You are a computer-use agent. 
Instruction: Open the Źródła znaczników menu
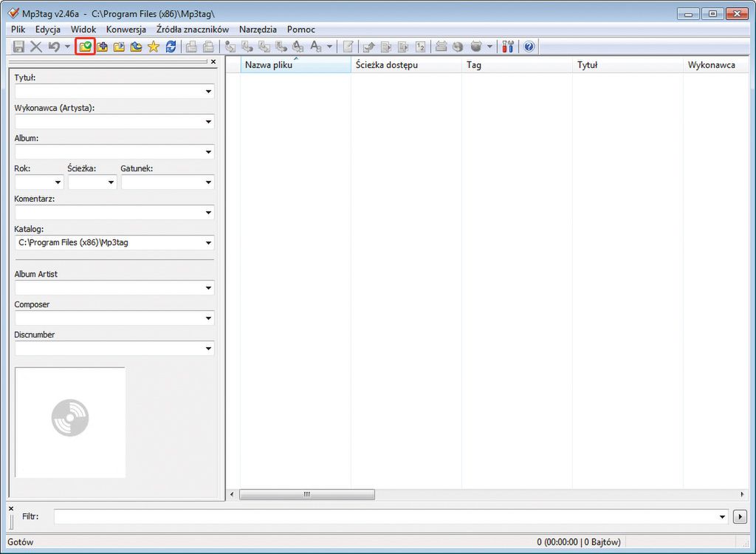193,30
